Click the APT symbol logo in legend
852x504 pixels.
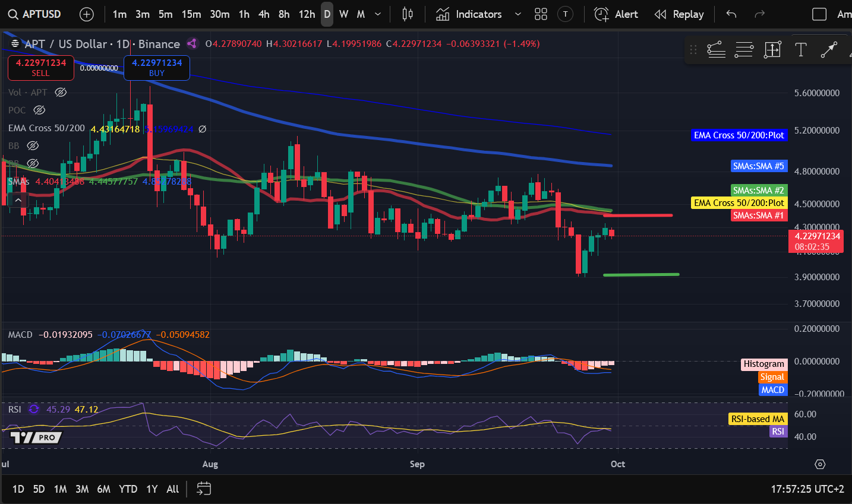point(15,43)
